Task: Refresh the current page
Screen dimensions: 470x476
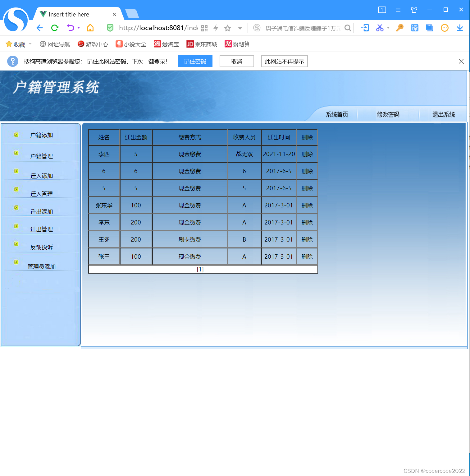Action: (55, 28)
